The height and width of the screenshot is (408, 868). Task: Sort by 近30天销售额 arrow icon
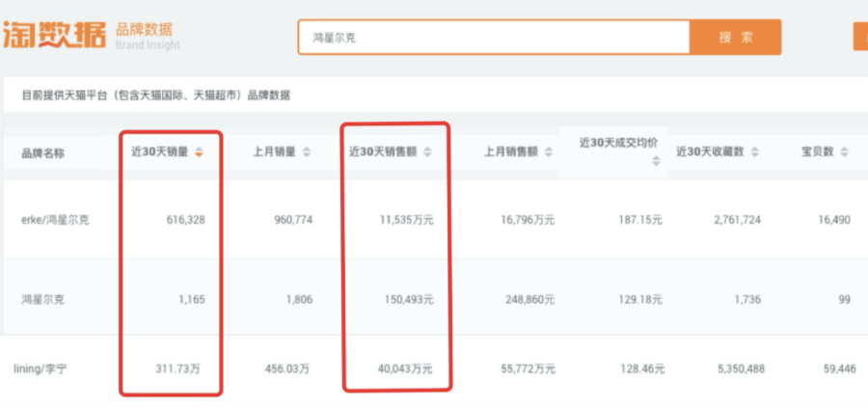click(427, 152)
